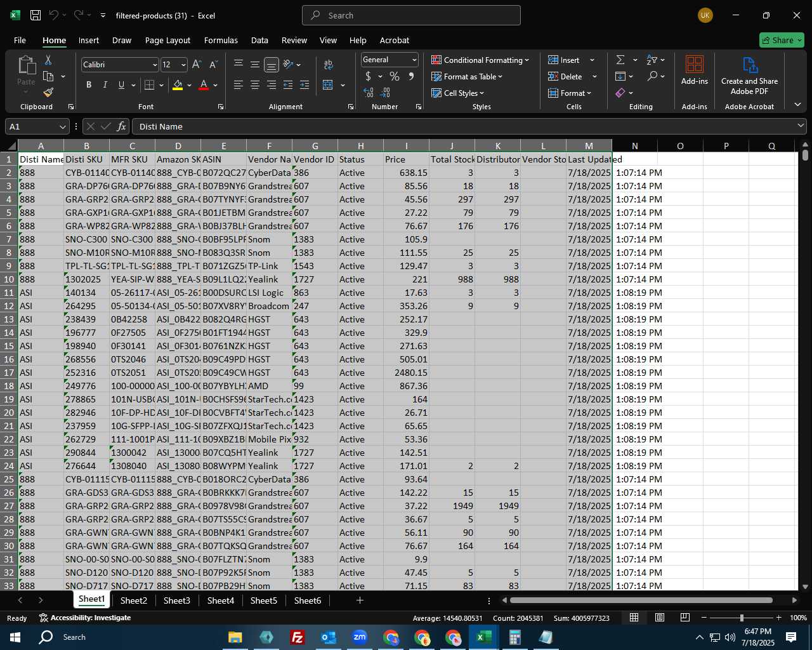Switch to the Data ribbon tab
This screenshot has height=650, width=812.
[x=259, y=40]
